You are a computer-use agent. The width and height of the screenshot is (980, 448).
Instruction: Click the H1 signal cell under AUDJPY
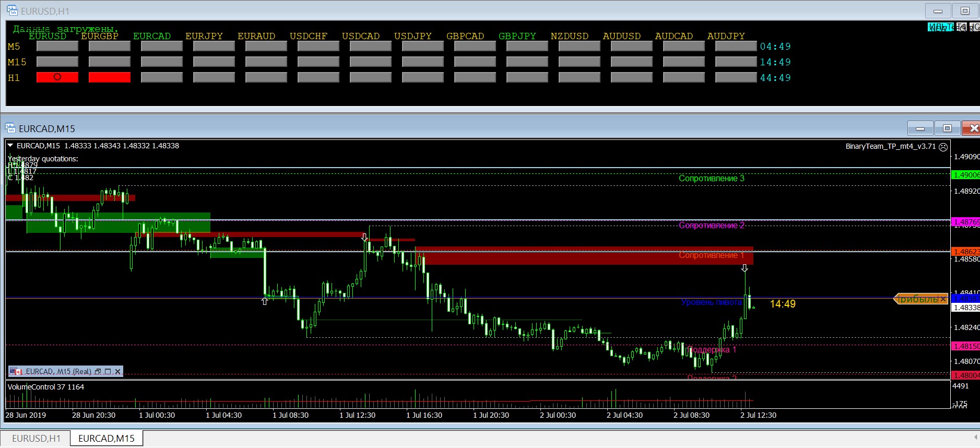[x=736, y=77]
